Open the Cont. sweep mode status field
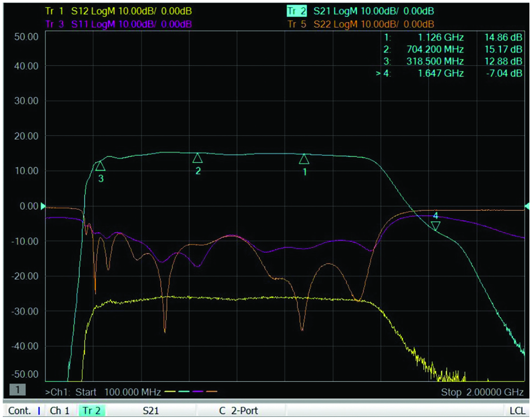This screenshot has width=532, height=420. point(19,411)
